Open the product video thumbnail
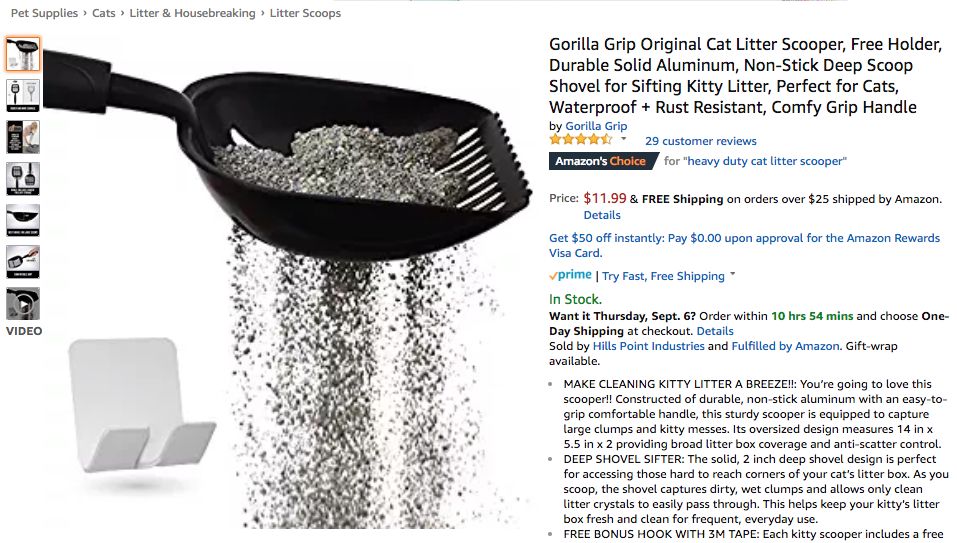The image size is (957, 543). pyautogui.click(x=23, y=304)
